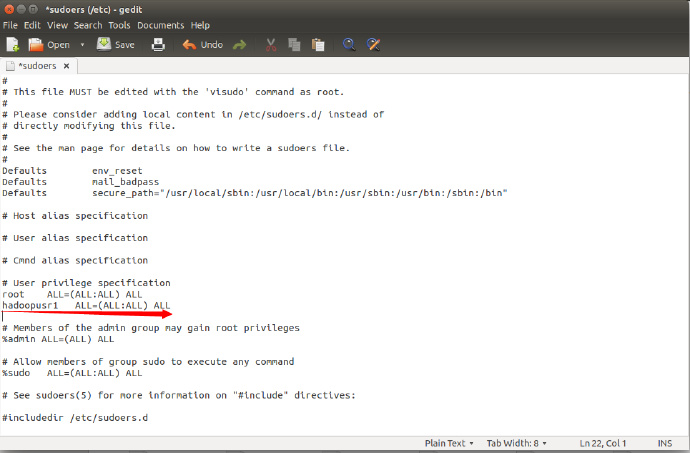Open the Tools menu

coord(119,25)
